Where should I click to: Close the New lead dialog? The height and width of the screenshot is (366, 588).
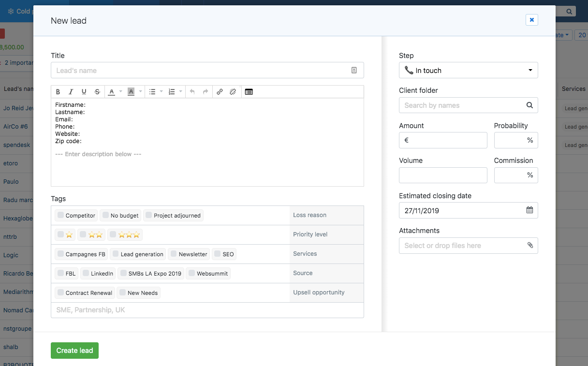pos(531,20)
